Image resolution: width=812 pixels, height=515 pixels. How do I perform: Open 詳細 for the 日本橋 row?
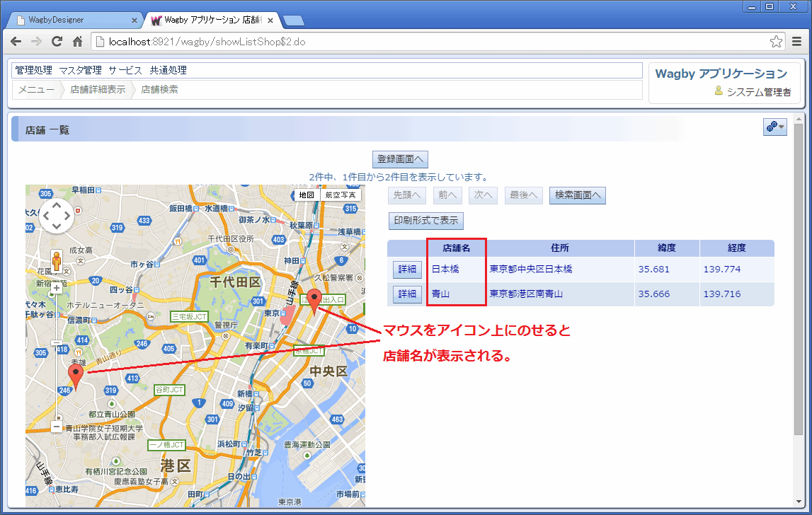click(407, 269)
